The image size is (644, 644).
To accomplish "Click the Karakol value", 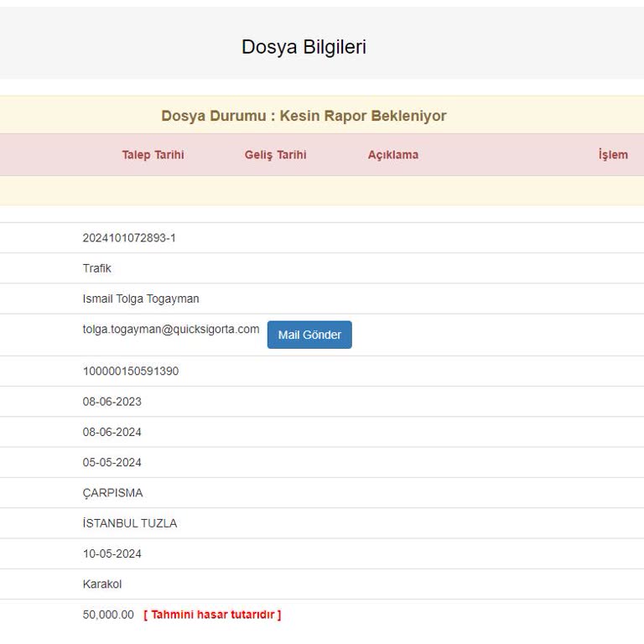I will point(101,584).
